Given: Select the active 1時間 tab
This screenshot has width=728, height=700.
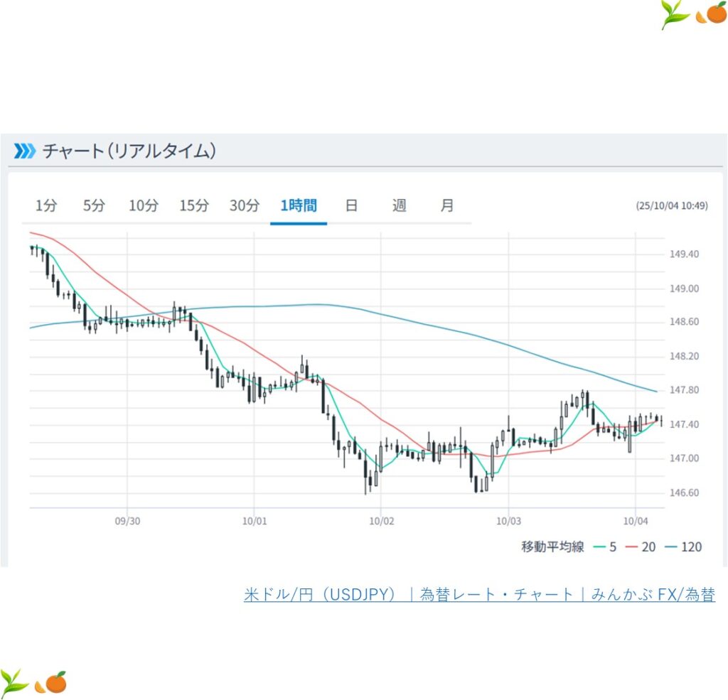Looking at the screenshot, I should pyautogui.click(x=299, y=206).
